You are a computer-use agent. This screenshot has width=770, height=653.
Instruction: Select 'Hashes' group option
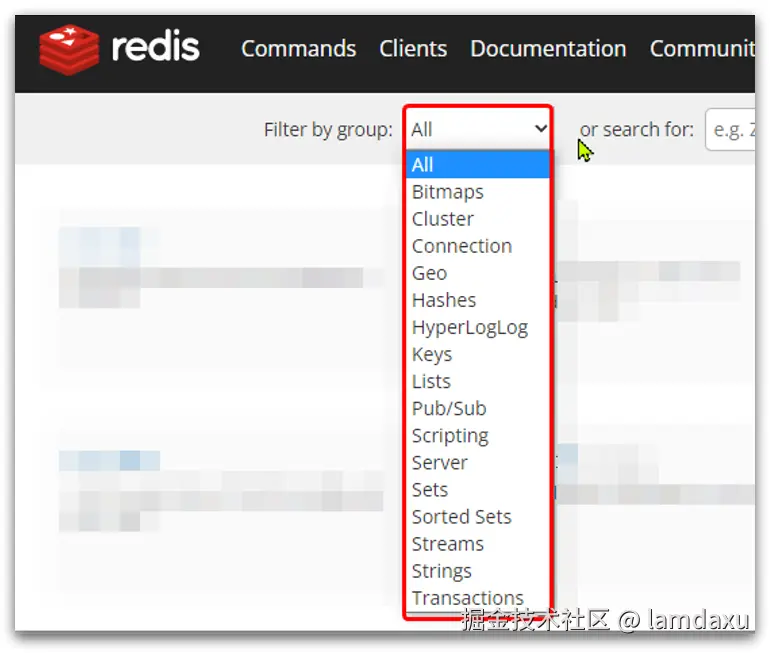pos(478,300)
